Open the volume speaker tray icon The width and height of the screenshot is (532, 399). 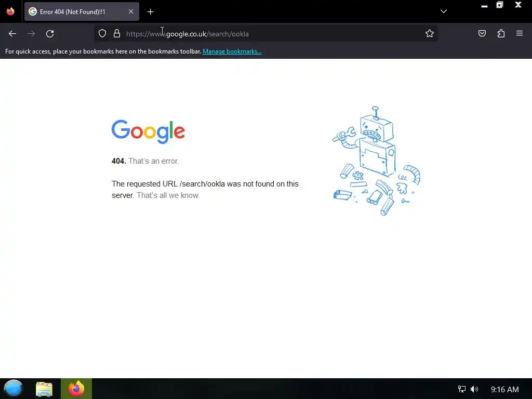click(x=474, y=389)
